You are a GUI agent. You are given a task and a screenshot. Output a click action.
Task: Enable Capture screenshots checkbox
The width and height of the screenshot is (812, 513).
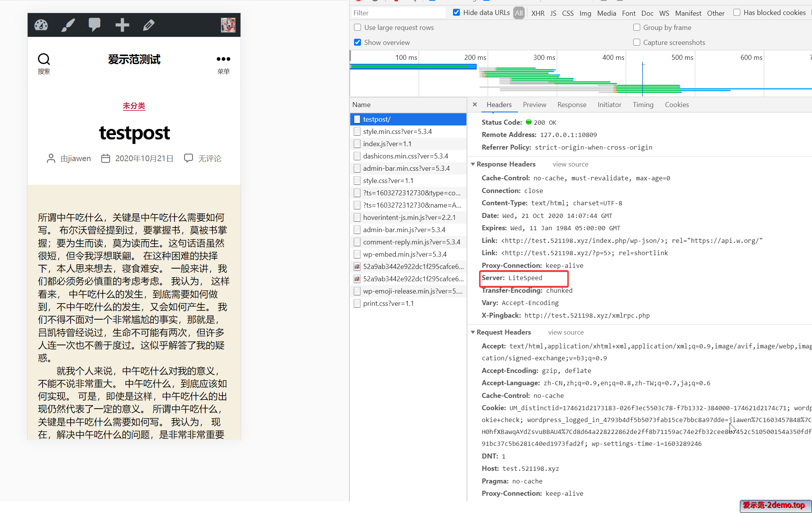pos(637,42)
